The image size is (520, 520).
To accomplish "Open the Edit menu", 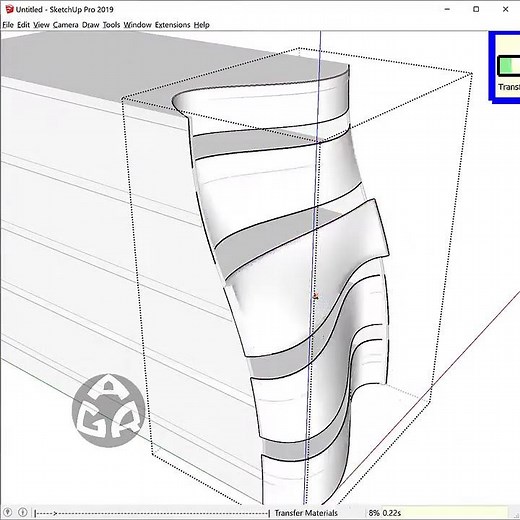I will (x=23, y=25).
